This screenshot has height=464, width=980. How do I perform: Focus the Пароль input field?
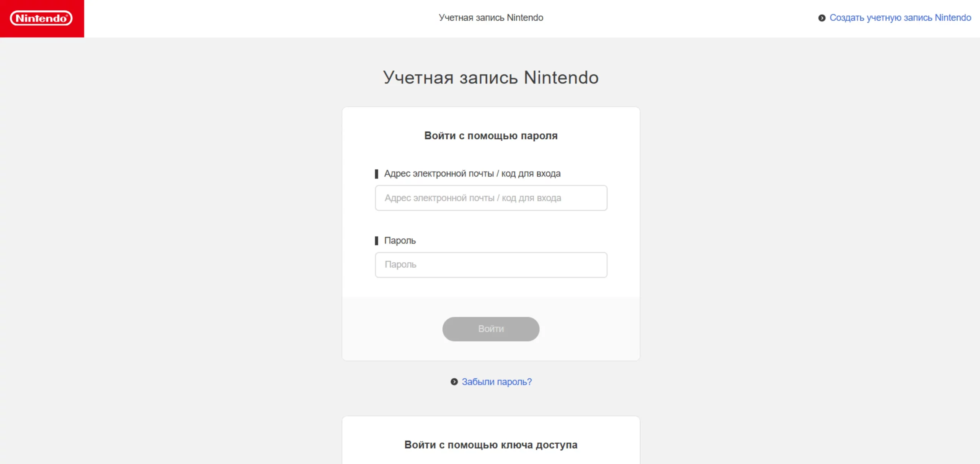click(x=491, y=265)
